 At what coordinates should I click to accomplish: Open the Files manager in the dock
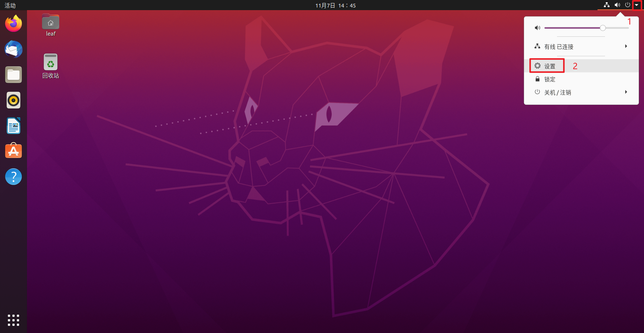pyautogui.click(x=13, y=75)
